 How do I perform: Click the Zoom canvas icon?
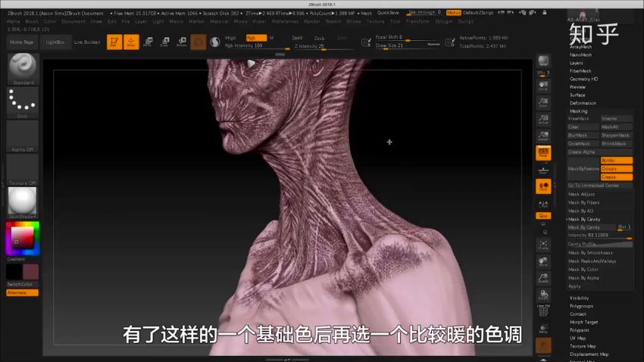click(543, 102)
